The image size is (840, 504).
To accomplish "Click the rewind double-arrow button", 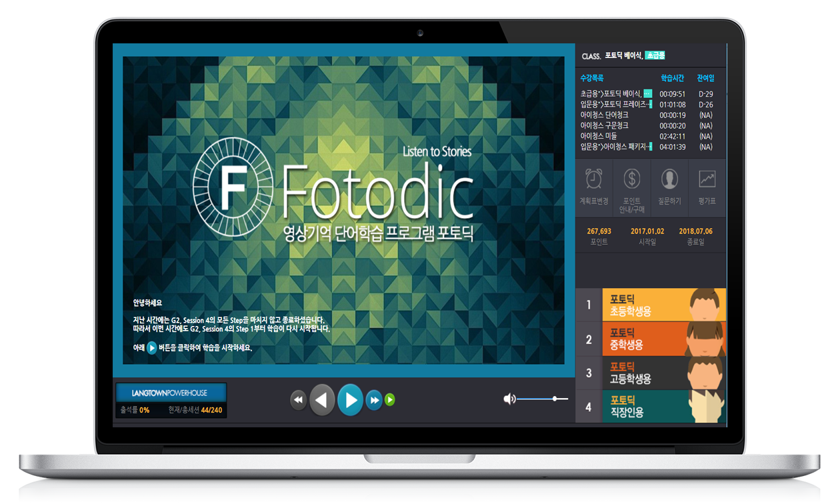I will coord(298,400).
